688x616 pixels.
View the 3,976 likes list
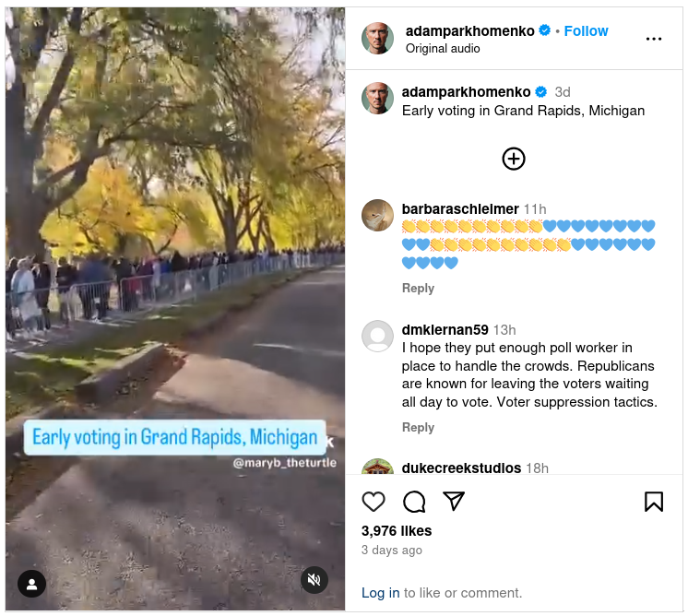(397, 531)
